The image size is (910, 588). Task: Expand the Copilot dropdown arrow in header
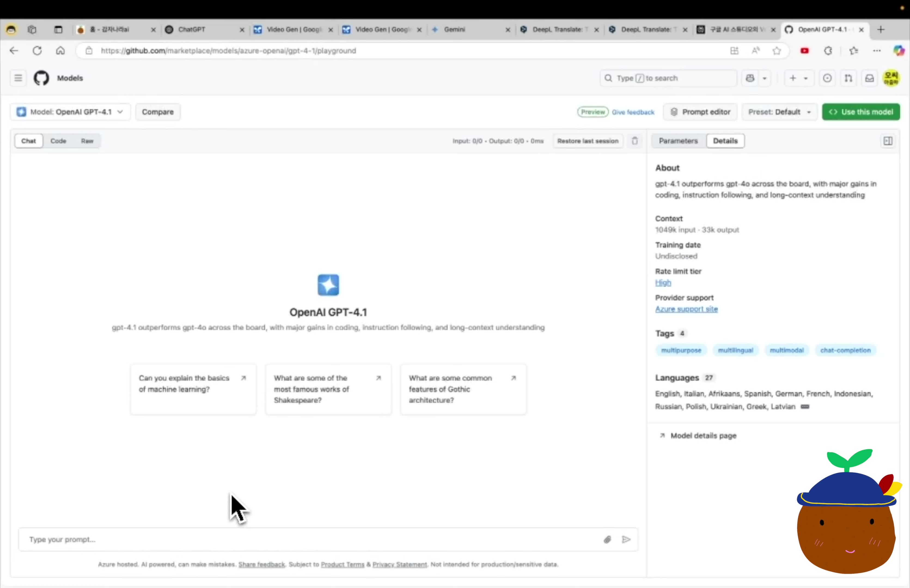pos(765,78)
